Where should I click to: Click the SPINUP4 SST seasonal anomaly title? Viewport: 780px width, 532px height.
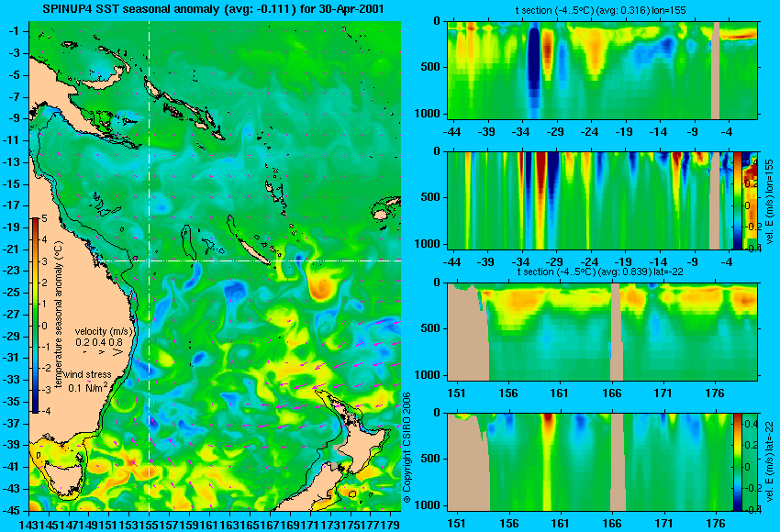[x=213, y=9]
